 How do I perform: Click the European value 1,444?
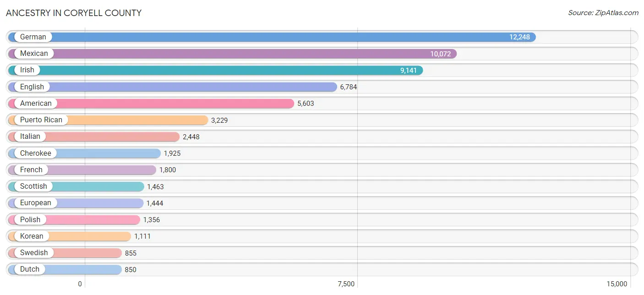click(155, 203)
